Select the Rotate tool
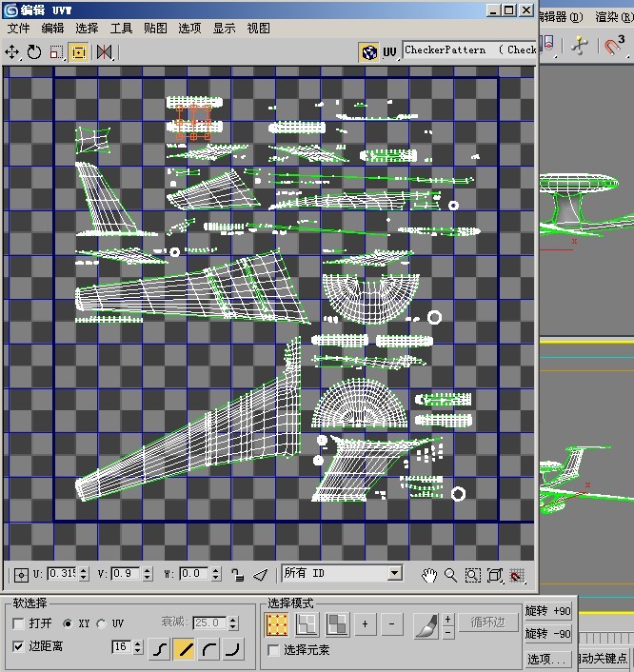 click(34, 51)
